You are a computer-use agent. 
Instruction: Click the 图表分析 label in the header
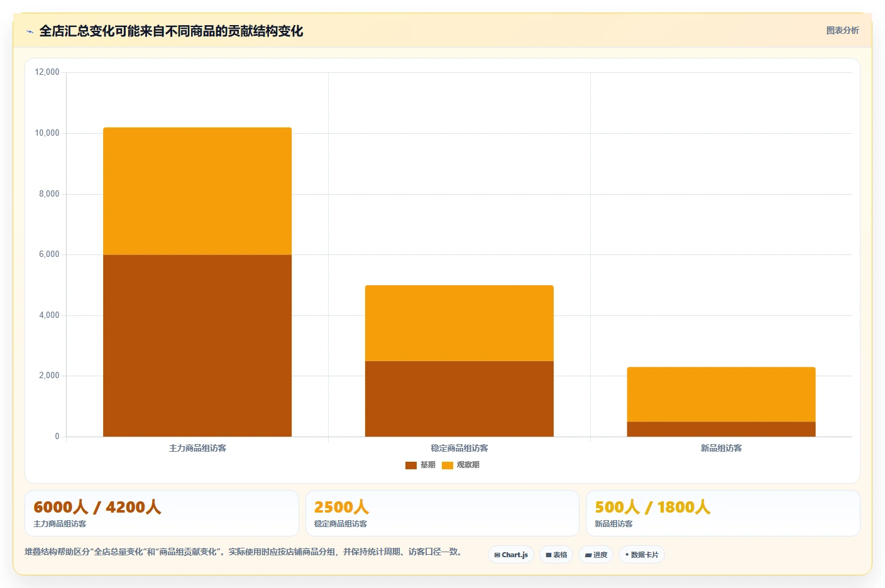pos(842,30)
